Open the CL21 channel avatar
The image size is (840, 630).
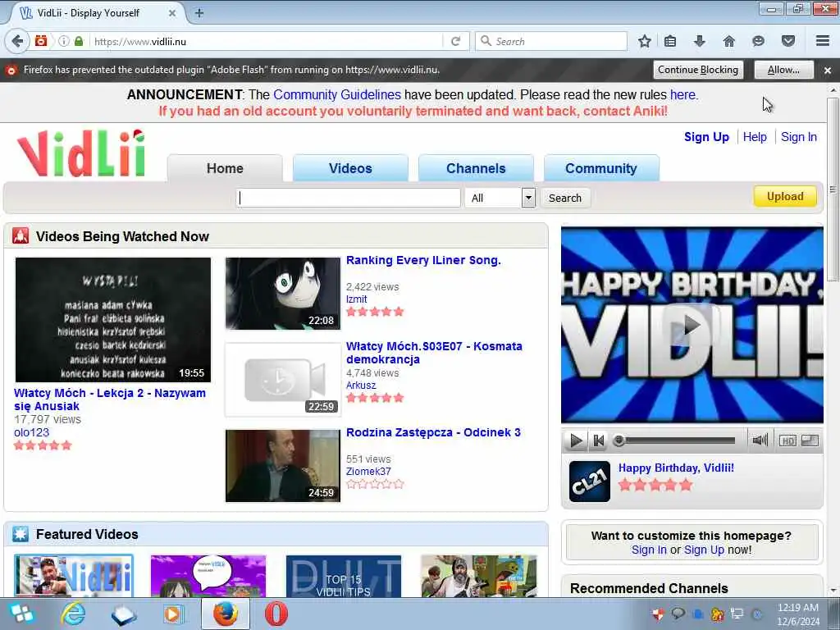pos(589,481)
